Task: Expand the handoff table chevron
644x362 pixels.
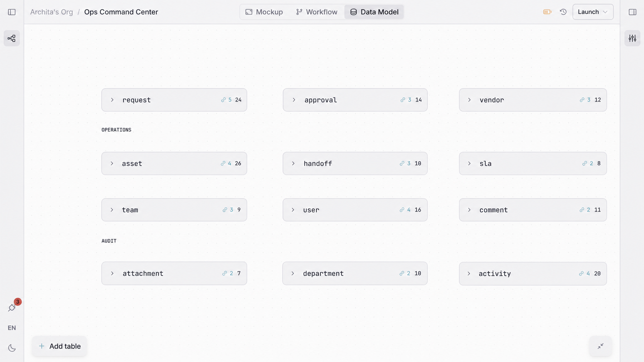Action: (293, 163)
